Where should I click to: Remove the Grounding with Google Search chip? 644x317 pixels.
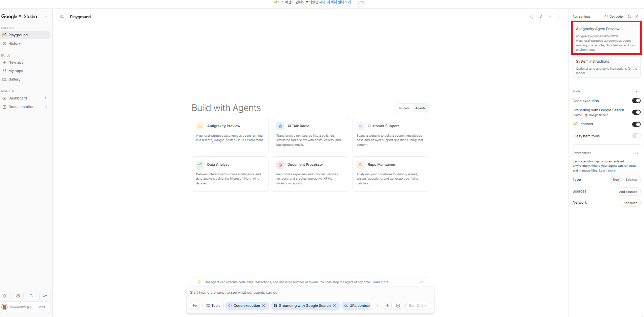[335, 305]
